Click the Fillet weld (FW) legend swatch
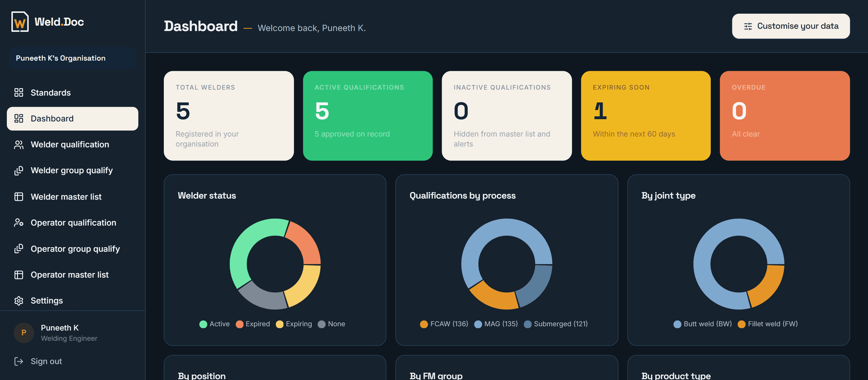 tap(742, 324)
